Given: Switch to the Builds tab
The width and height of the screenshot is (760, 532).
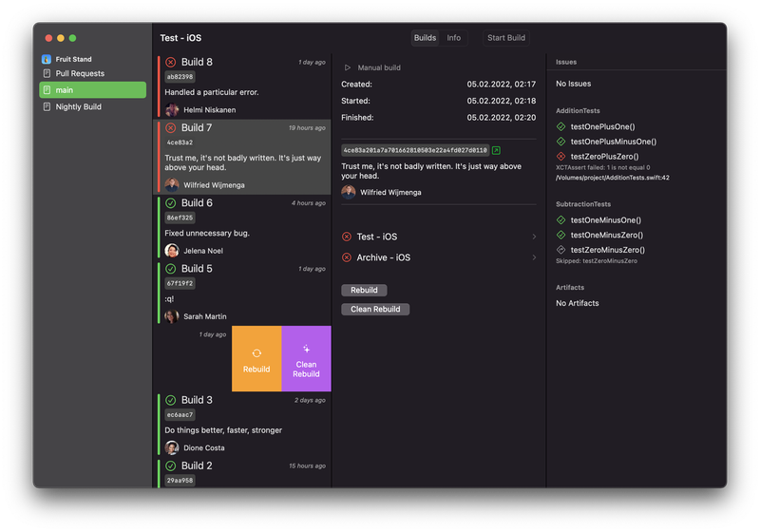Looking at the screenshot, I should click(426, 38).
